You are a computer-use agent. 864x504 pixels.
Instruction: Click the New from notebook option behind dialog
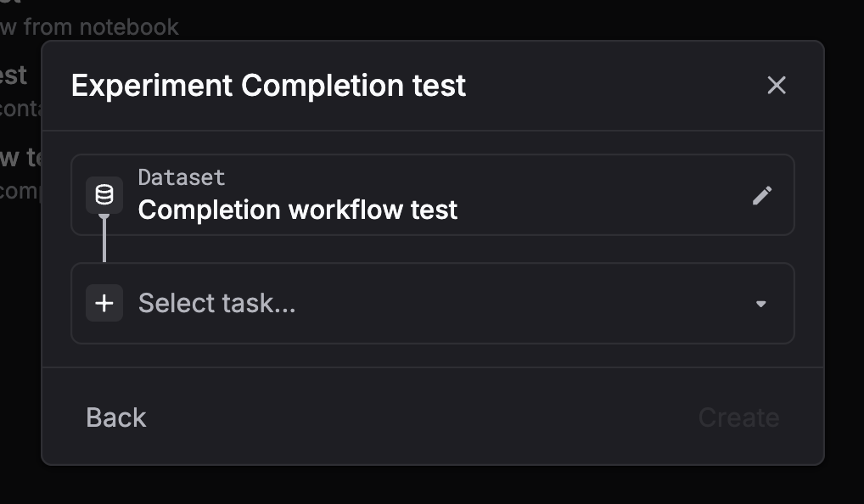[89, 26]
